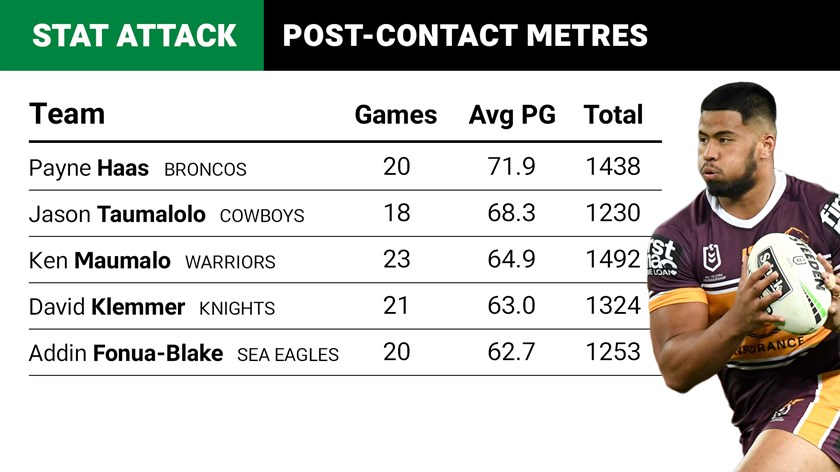The height and width of the screenshot is (472, 840).
Task: Click the POST-CONTACT METRES title
Action: coord(465,36)
